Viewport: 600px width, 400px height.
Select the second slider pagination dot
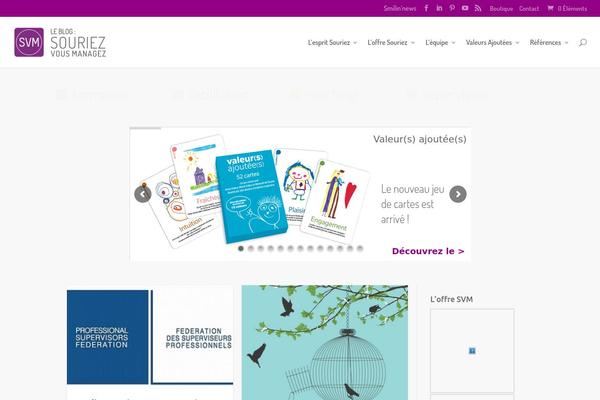(251, 248)
